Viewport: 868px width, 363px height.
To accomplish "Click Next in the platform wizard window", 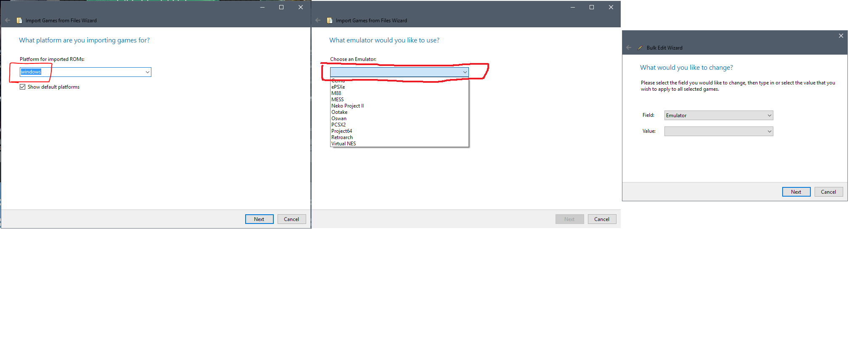I will [259, 219].
